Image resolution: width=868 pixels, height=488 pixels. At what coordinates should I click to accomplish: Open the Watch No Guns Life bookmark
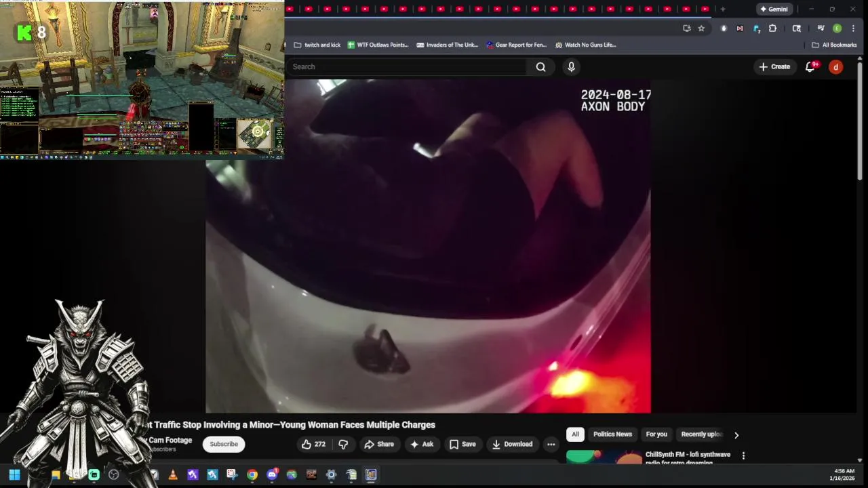tap(585, 45)
